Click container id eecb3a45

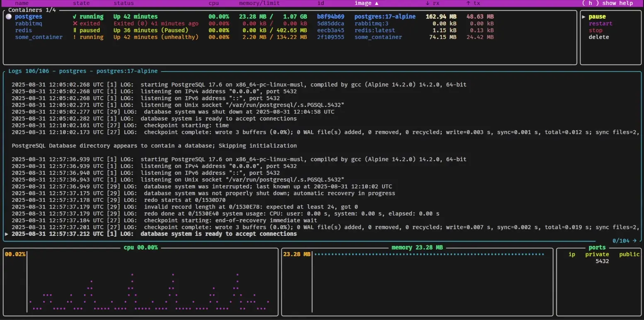pyautogui.click(x=330, y=30)
